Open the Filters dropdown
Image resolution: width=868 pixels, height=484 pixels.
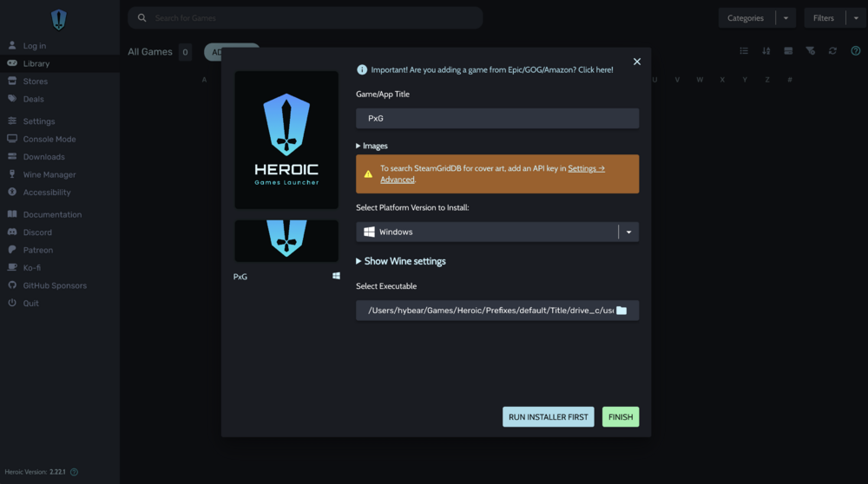click(824, 17)
